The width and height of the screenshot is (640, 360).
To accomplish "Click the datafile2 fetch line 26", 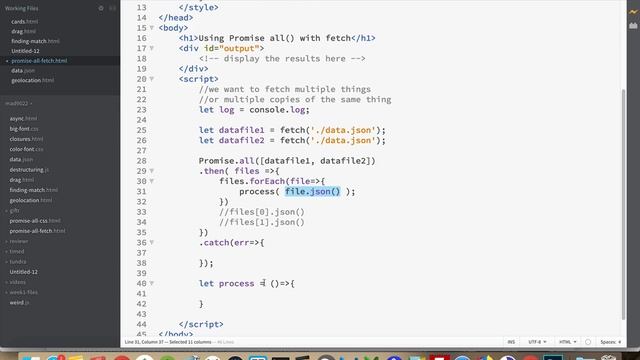I will pos(292,140).
